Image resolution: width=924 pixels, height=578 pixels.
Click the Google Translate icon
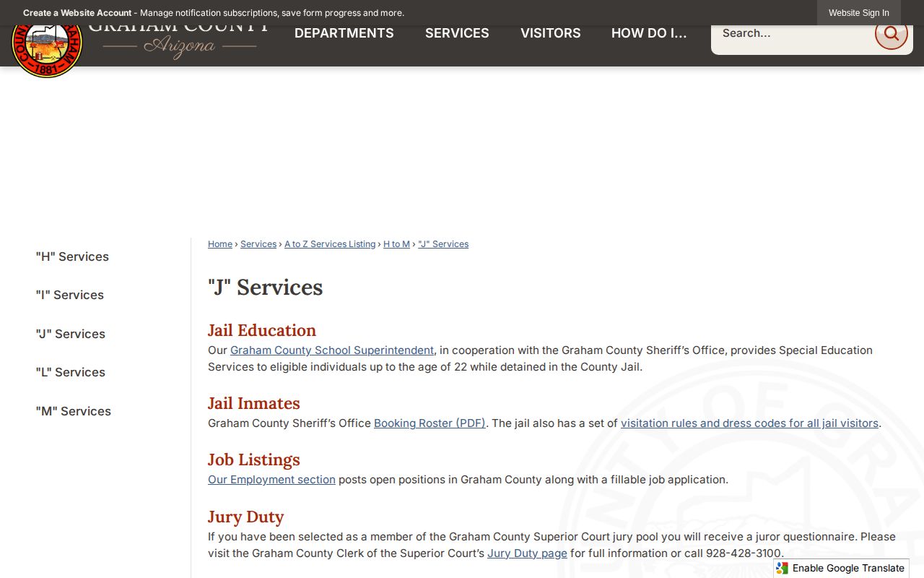783,568
